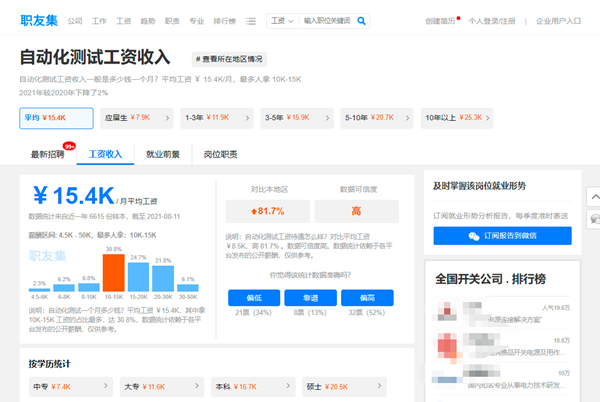Click the 32票 (52%) vote count

click(367, 312)
